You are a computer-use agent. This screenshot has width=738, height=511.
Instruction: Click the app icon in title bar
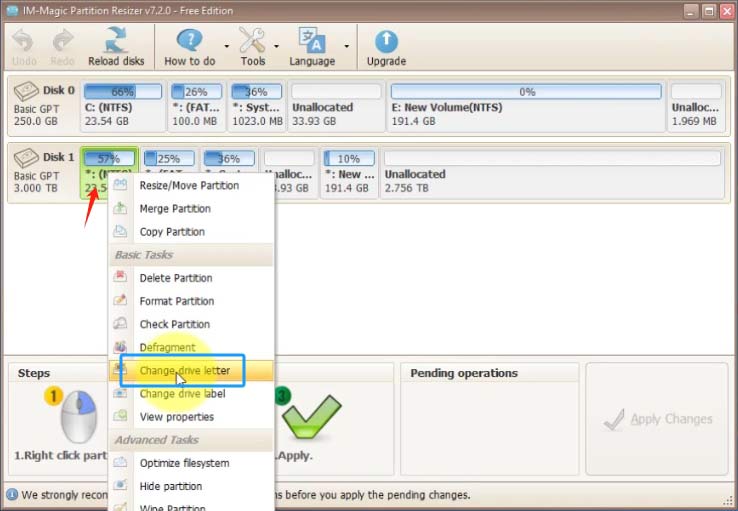pos(12,10)
